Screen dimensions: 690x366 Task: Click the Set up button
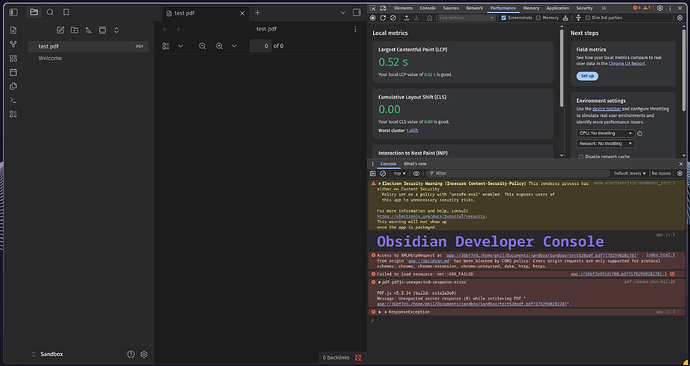tap(587, 76)
